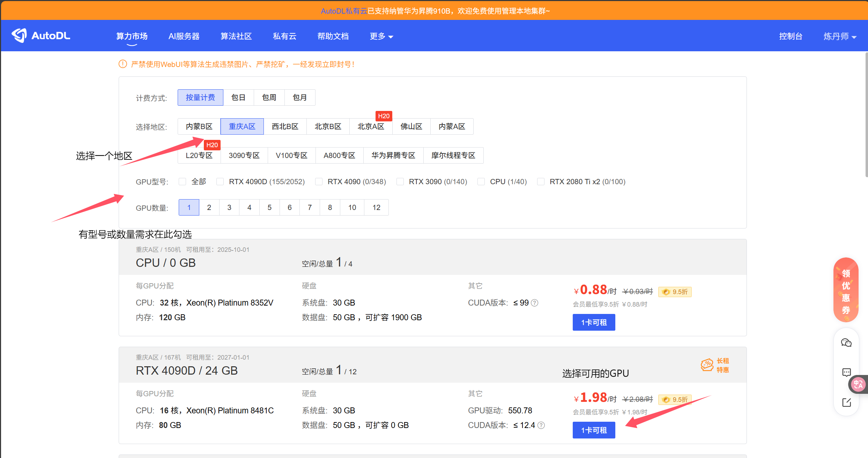
Task: Click the CUDA version help icon for CPU machine
Action: pyautogui.click(x=534, y=303)
